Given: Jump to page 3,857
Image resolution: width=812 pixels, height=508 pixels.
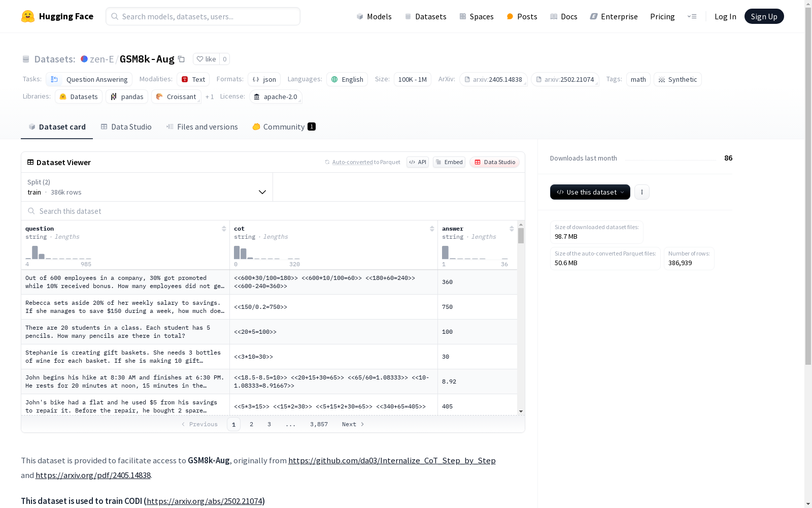Looking at the screenshot, I should pos(319,424).
